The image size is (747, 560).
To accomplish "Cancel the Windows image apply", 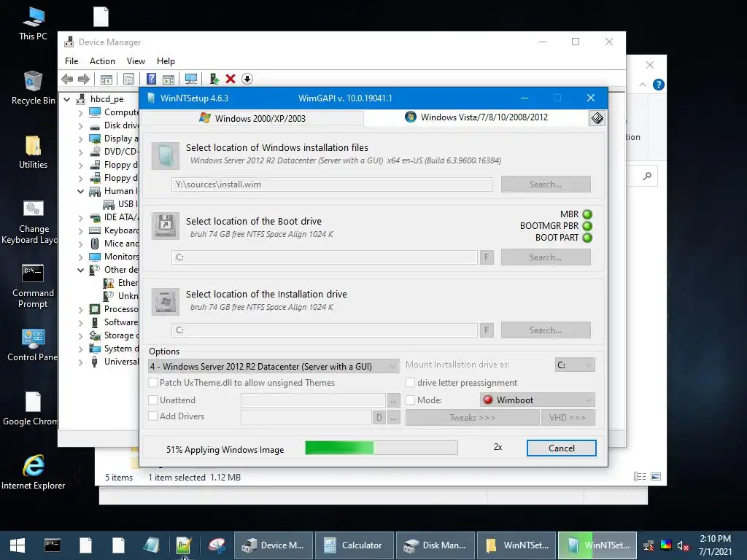I will tap(561, 448).
